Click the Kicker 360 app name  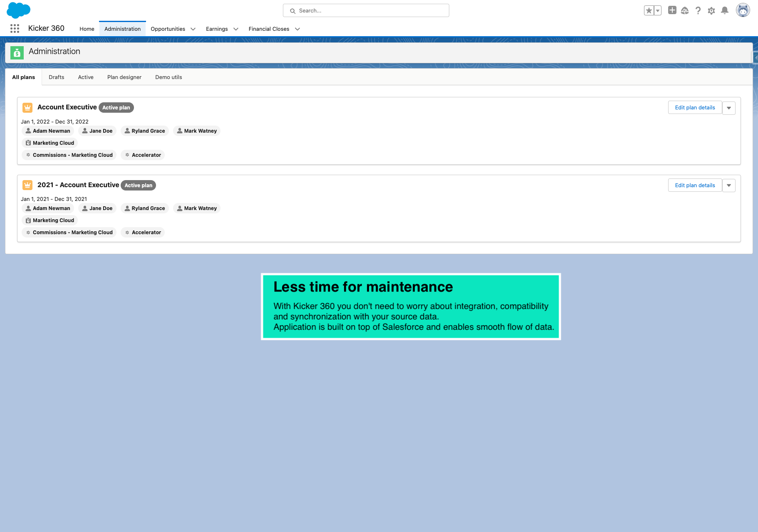(46, 28)
